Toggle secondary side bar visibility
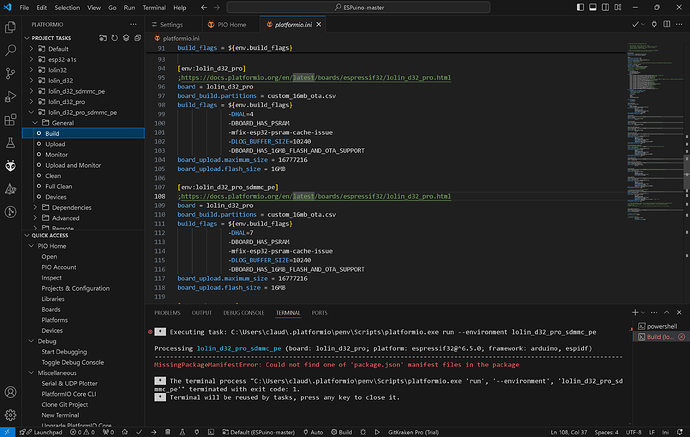Viewport: 690px width, 437px height. click(606, 7)
